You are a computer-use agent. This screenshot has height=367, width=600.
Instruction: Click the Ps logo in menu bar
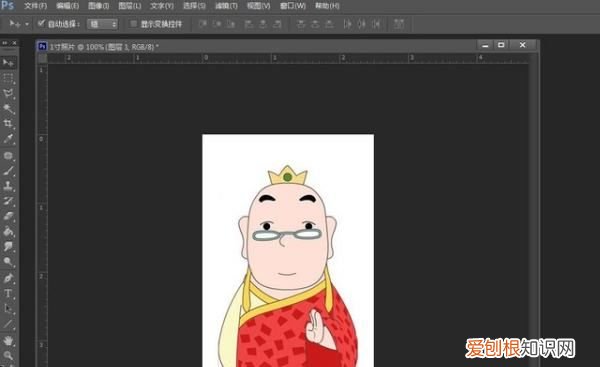coord(7,5)
